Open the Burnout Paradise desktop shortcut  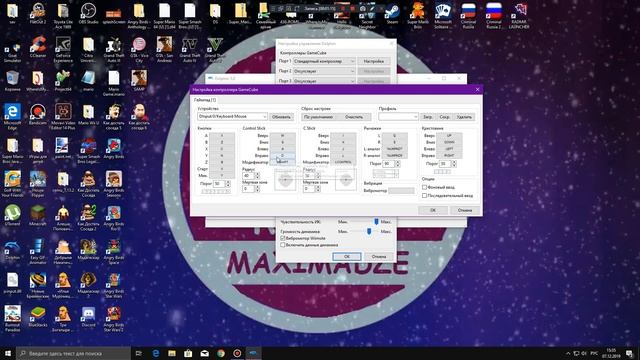tap(12, 319)
